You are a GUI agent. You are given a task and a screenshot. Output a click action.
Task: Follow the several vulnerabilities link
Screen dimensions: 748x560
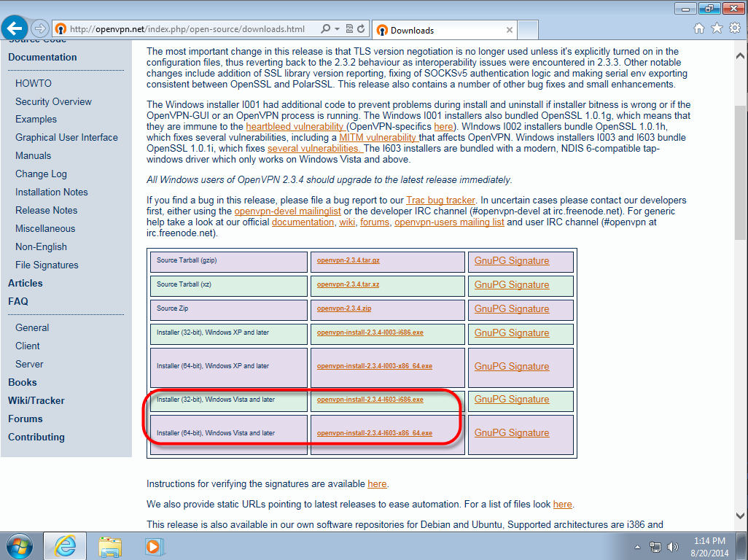[314, 148]
